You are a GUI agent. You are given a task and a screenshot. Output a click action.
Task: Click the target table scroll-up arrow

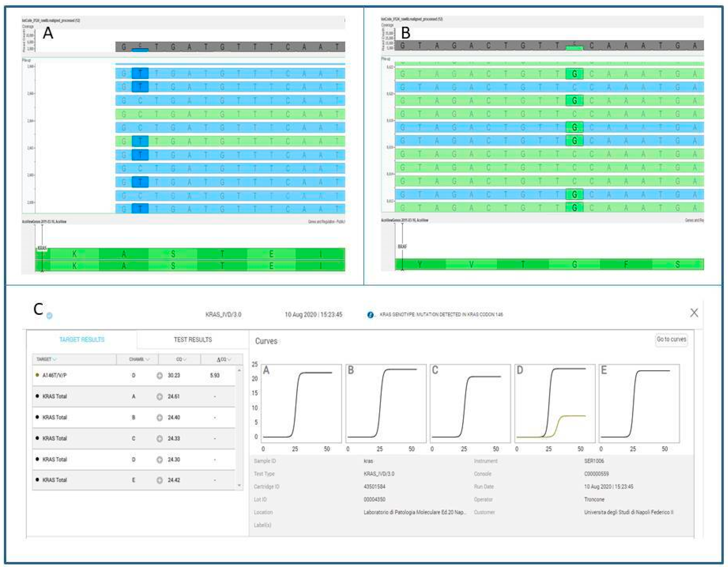pyautogui.click(x=239, y=370)
